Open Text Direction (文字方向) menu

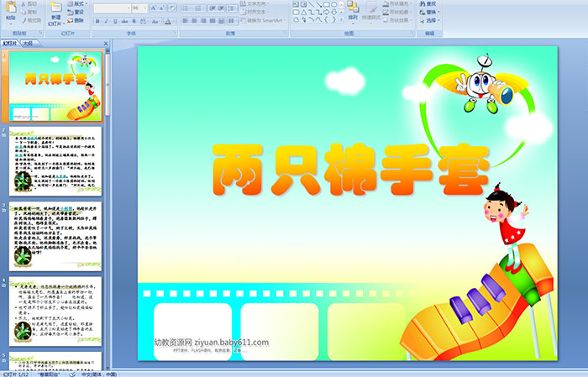pos(255,3)
